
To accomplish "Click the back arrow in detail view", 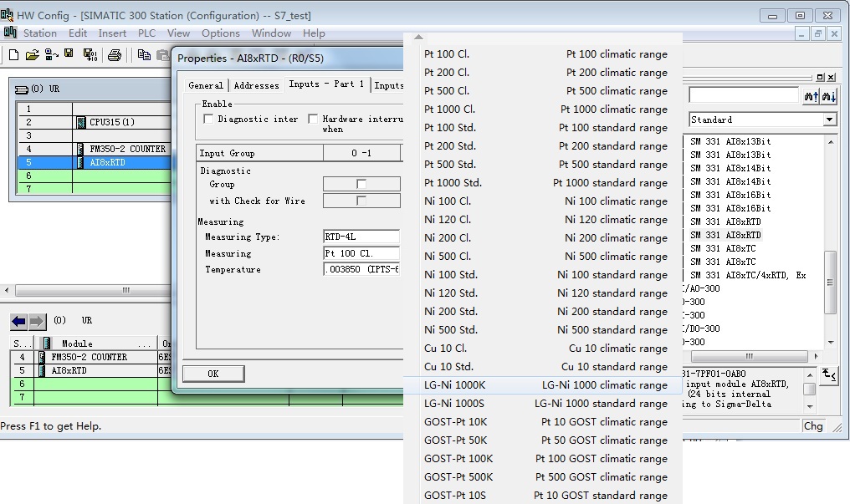I will 18,322.
